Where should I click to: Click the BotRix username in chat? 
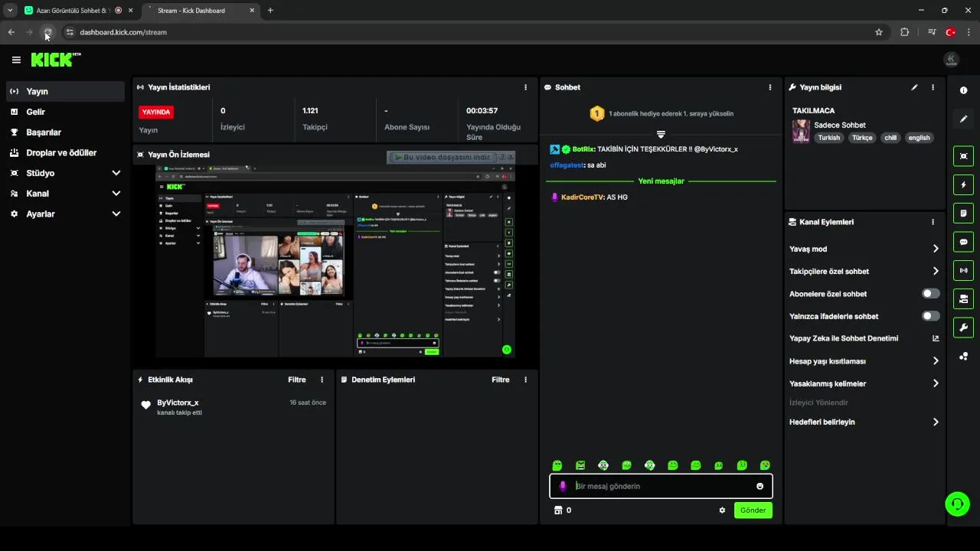click(583, 149)
